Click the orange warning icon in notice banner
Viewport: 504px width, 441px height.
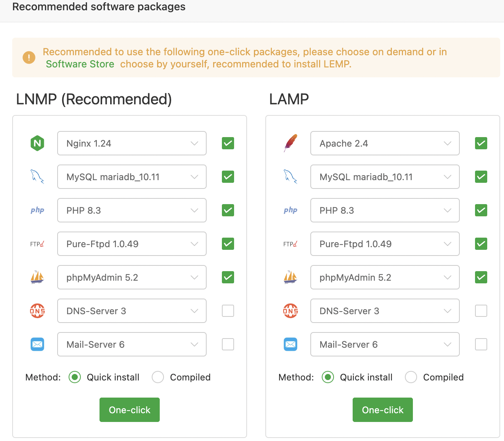coord(29,58)
